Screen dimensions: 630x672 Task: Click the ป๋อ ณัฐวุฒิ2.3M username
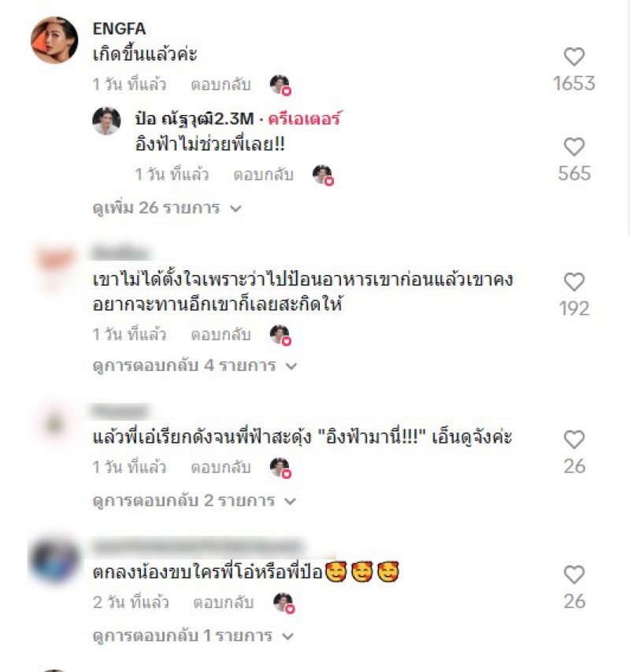[x=195, y=119]
